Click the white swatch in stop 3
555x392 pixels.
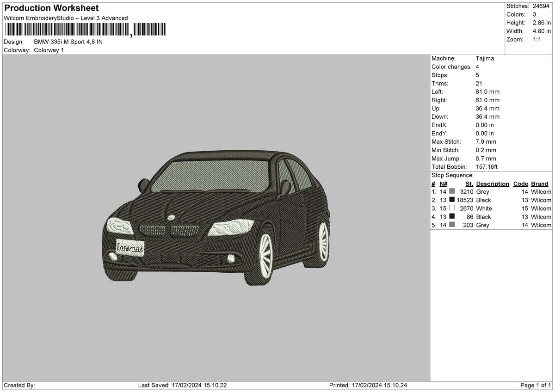(452, 208)
